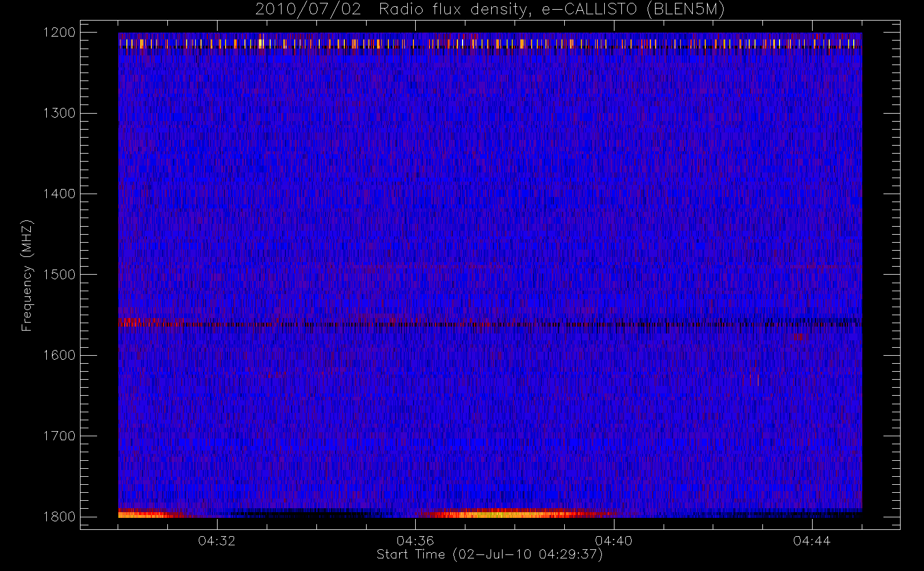
Task: Click the 1300 frequency tick label
Action: (x=59, y=113)
